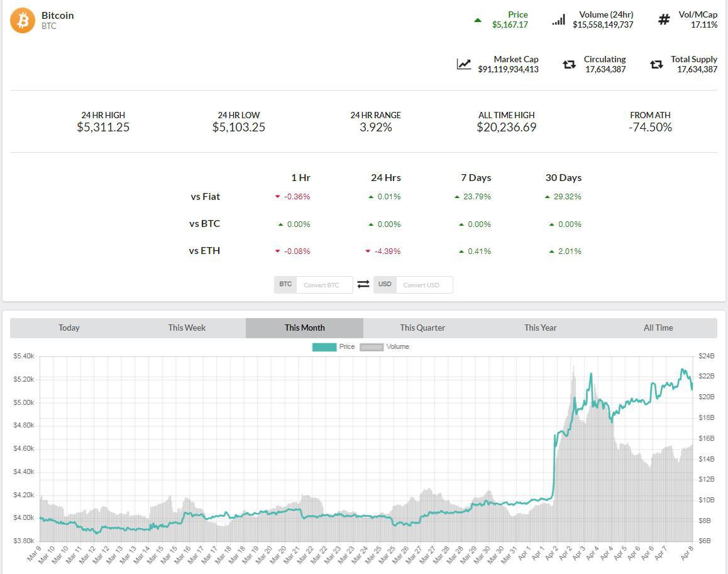The height and width of the screenshot is (574, 728).
Task: Click the $5.40k price axis label
Action: pyautogui.click(x=24, y=356)
